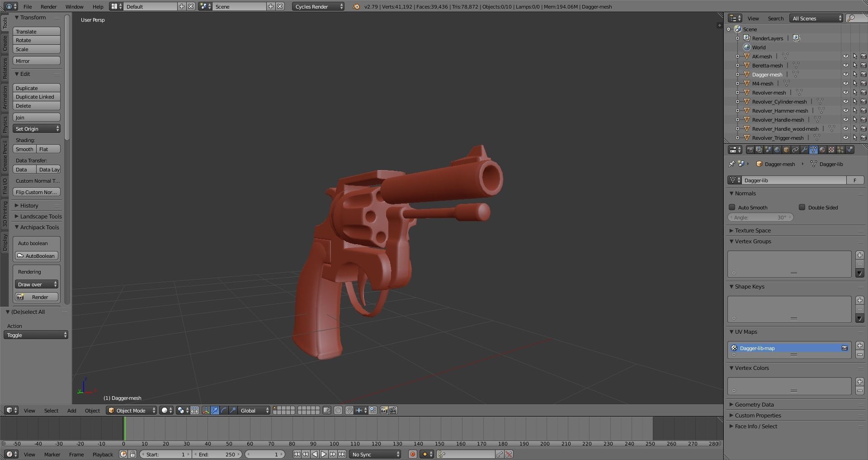The height and width of the screenshot is (460, 868).
Task: Click the Blender info editor icon
Action: [11, 6]
